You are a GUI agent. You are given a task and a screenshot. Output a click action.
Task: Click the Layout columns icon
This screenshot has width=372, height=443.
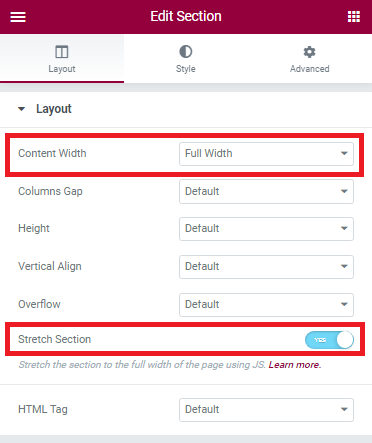click(62, 52)
